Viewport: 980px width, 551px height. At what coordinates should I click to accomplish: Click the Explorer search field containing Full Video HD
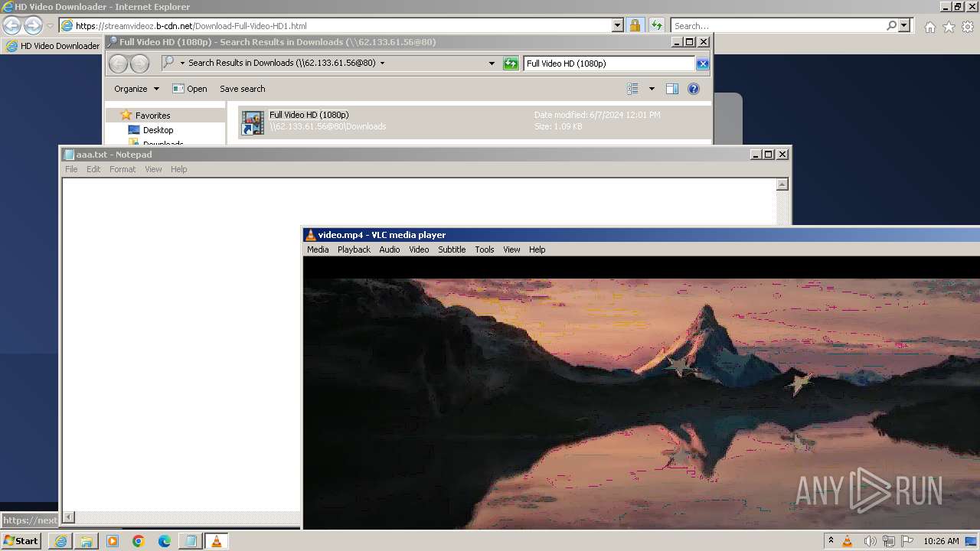coord(609,64)
